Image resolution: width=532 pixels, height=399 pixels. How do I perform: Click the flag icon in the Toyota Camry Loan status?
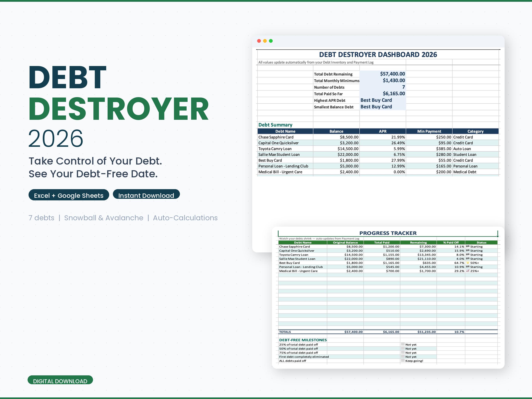click(468, 255)
